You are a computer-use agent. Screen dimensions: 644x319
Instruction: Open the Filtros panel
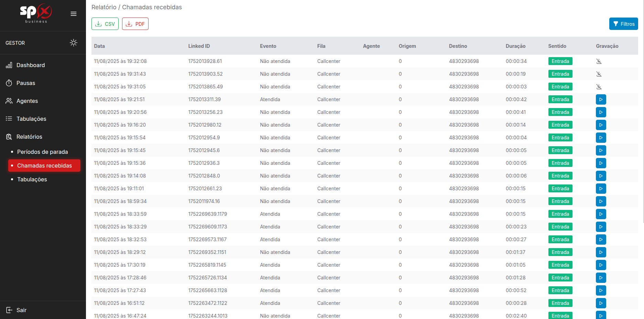tap(623, 24)
